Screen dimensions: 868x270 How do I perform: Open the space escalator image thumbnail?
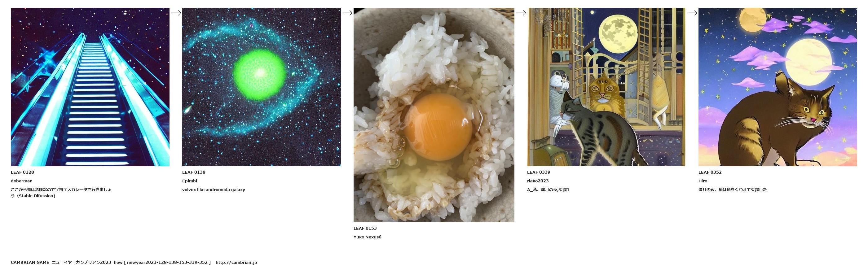click(x=90, y=87)
